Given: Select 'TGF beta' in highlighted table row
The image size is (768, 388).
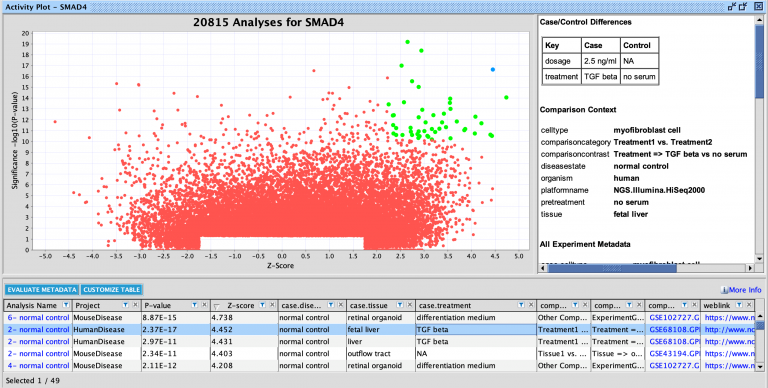Looking at the screenshot, I should pyautogui.click(x=476, y=329).
